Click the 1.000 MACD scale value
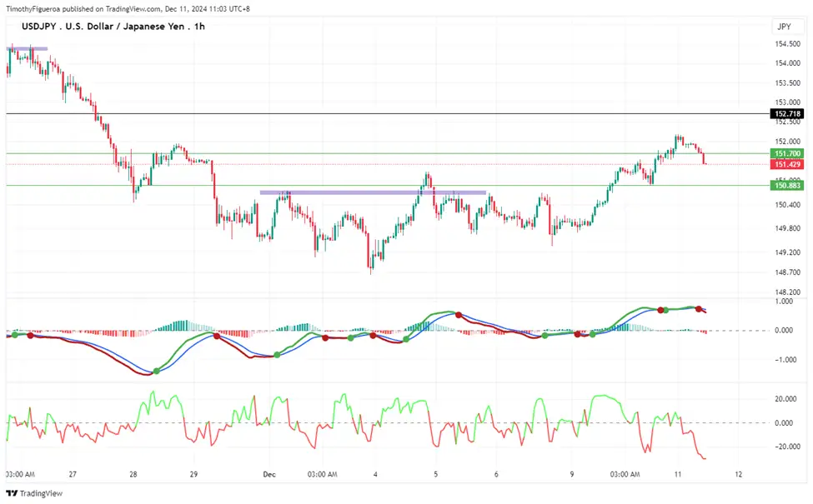The image size is (813, 504). 784,301
